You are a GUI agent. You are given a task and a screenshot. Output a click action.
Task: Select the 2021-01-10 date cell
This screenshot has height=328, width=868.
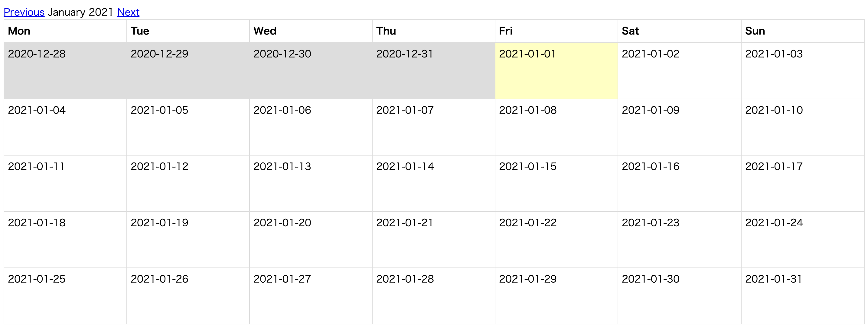click(x=802, y=127)
